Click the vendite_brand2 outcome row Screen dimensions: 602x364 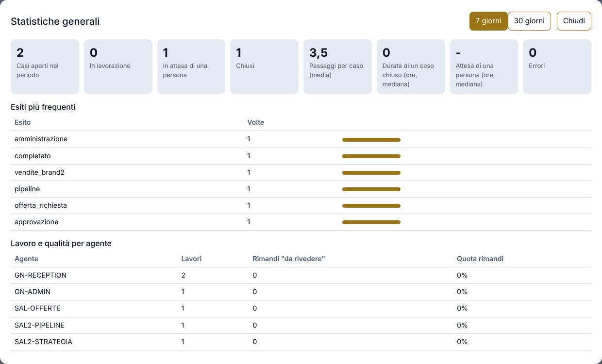pos(301,173)
